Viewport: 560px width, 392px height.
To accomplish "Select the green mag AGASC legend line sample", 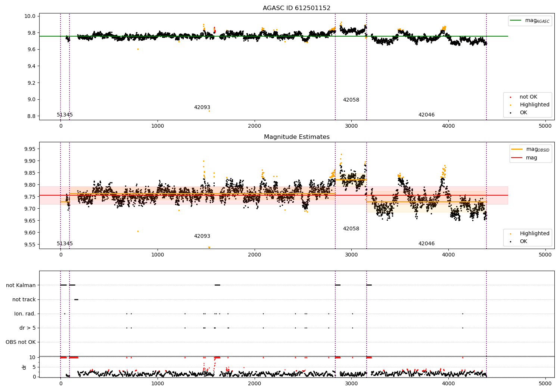I will tap(516, 21).
